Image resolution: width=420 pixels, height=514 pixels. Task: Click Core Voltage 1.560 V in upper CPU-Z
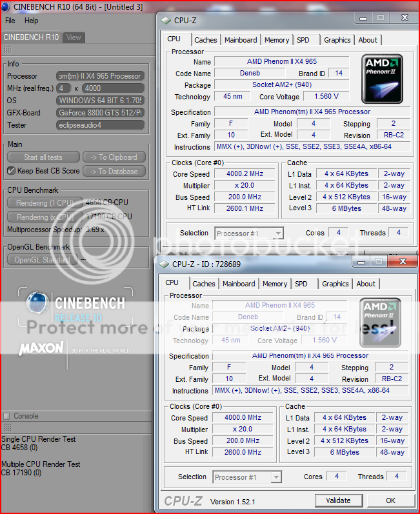[326, 96]
